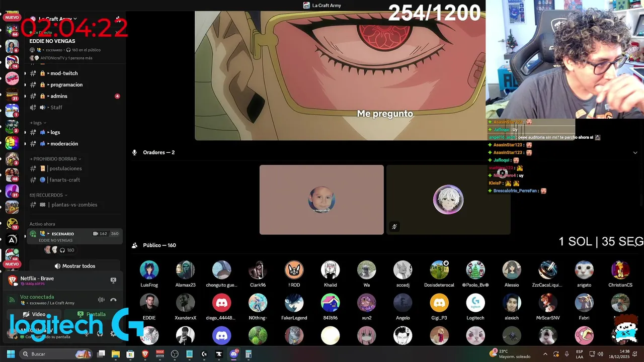Open Brave browser from taskbar
644x362 pixels.
pos(145,354)
